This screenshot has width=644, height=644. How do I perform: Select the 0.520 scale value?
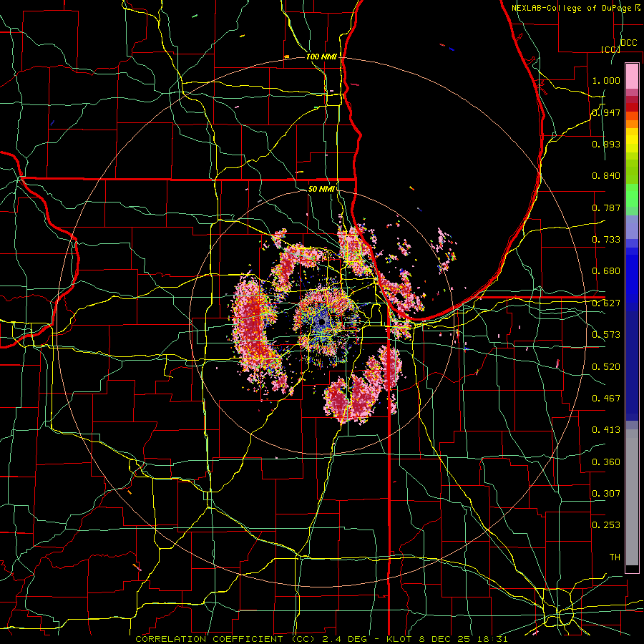[606, 367]
